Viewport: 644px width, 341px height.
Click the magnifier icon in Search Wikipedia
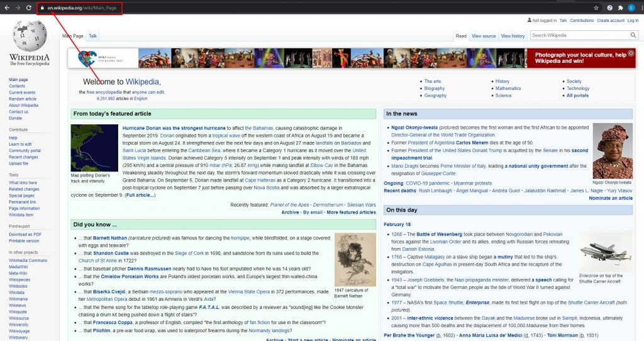[633, 35]
